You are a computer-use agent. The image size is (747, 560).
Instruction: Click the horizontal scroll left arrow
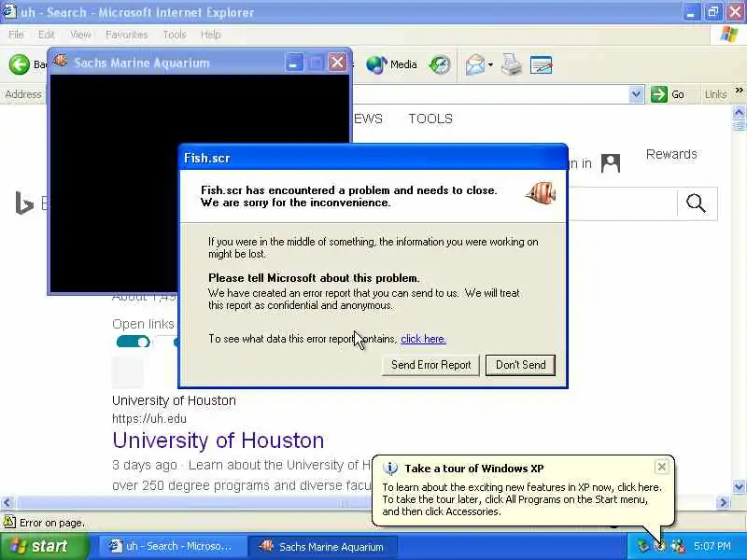tap(7, 502)
